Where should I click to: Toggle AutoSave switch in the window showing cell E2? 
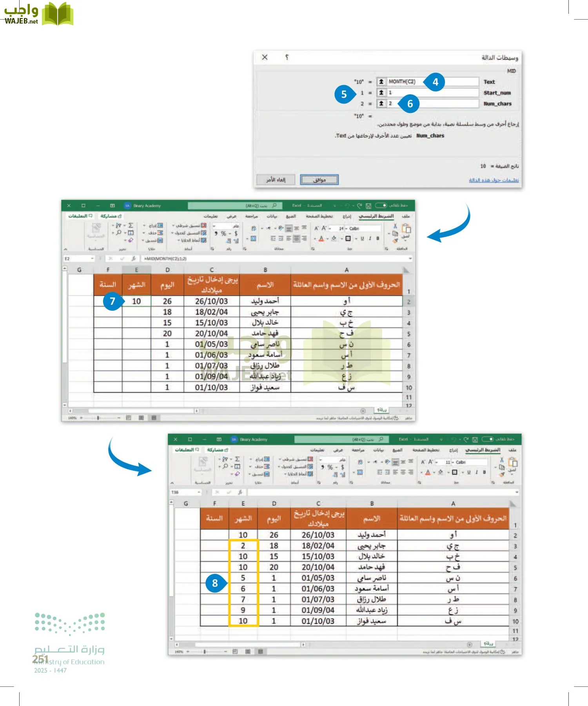381,206
